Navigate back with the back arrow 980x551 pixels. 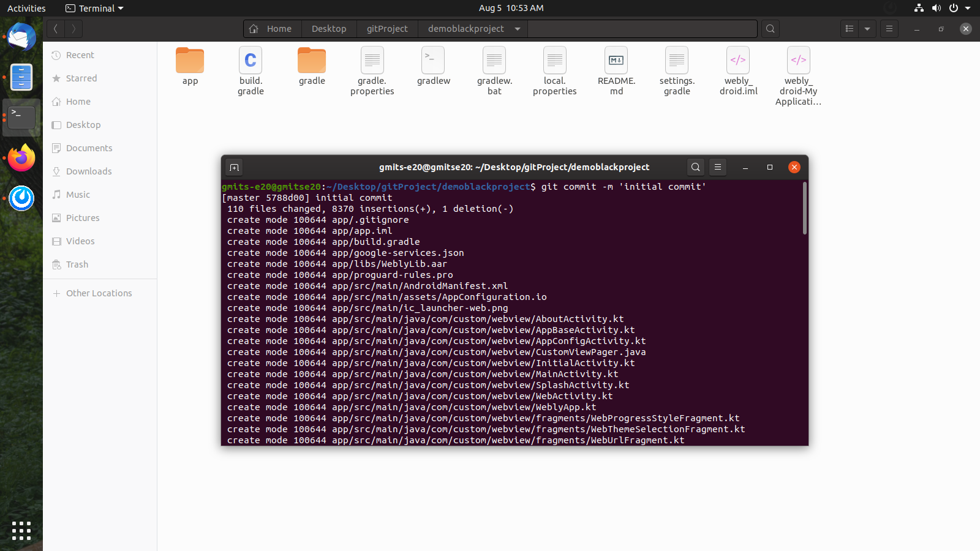[56, 29]
